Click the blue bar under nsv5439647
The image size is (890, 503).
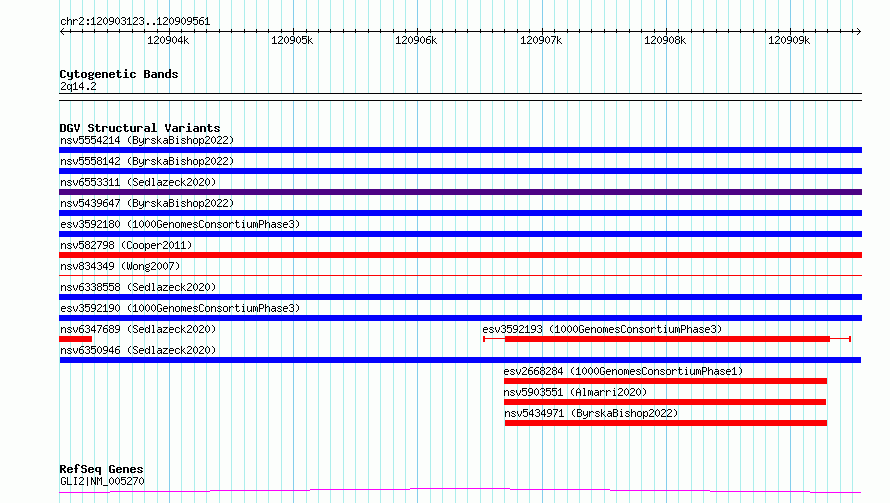(x=460, y=213)
